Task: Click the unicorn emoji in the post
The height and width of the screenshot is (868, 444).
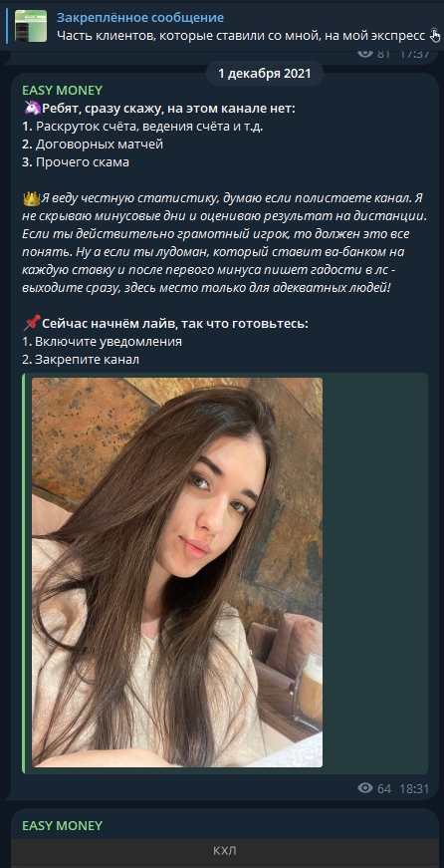Action: (x=31, y=108)
